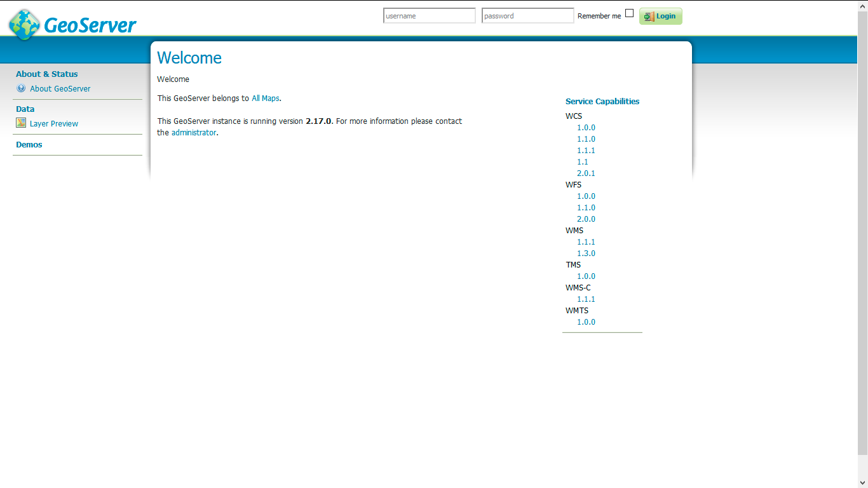Open the Layer Preview link
The image size is (868, 488).
pyautogui.click(x=54, y=123)
